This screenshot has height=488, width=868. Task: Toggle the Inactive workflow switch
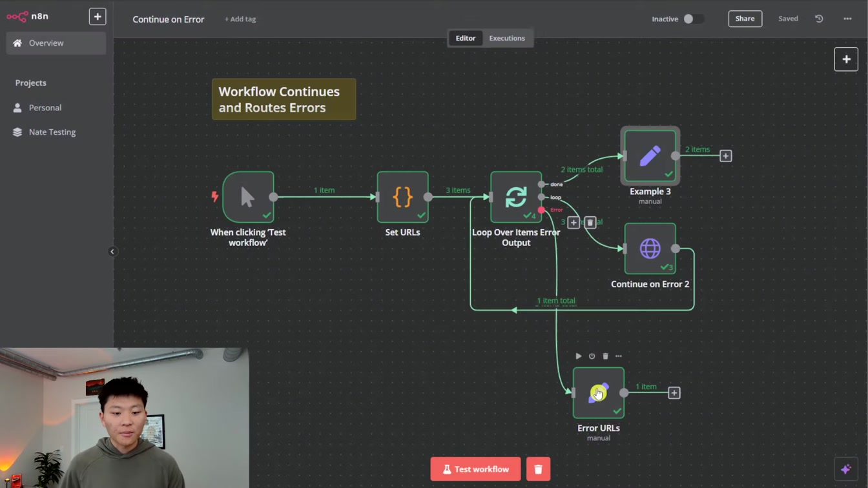(x=694, y=19)
